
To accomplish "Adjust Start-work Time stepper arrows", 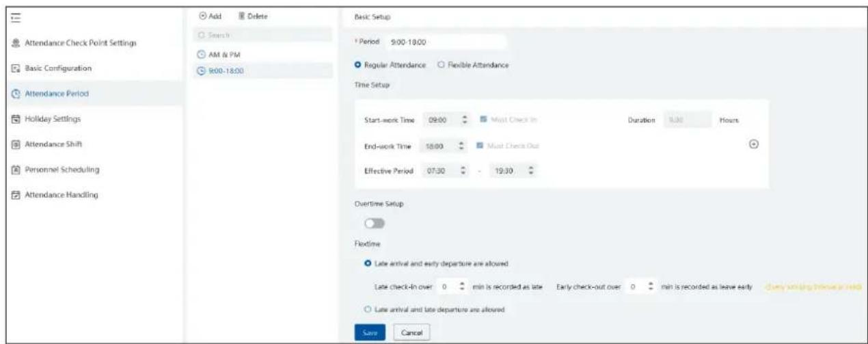I will point(465,120).
